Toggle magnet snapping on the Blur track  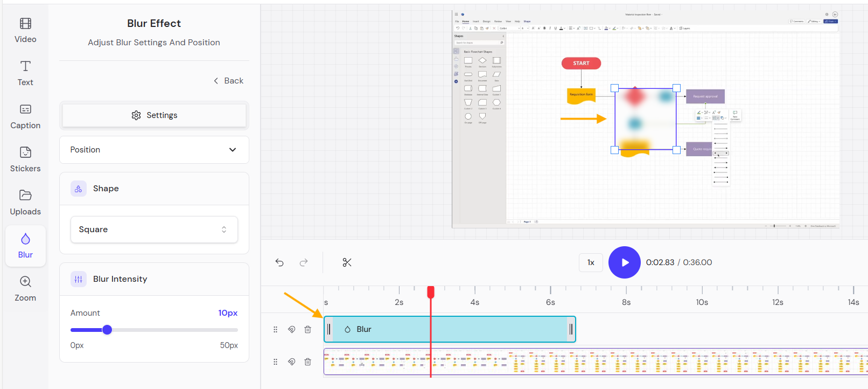click(x=291, y=329)
